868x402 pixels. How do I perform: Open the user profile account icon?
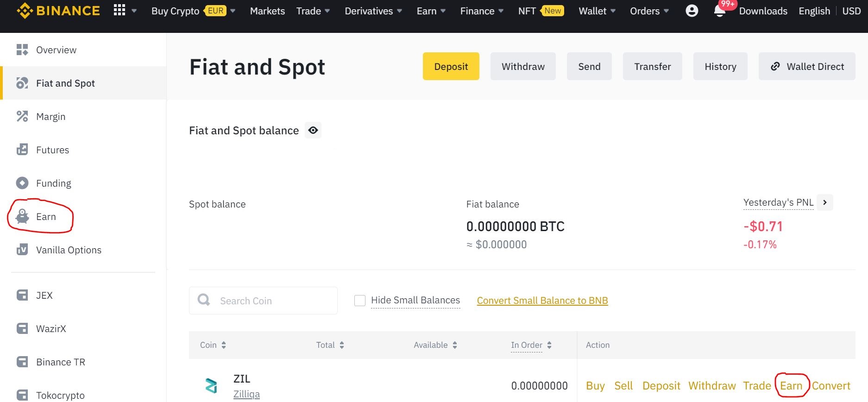[x=692, y=11]
